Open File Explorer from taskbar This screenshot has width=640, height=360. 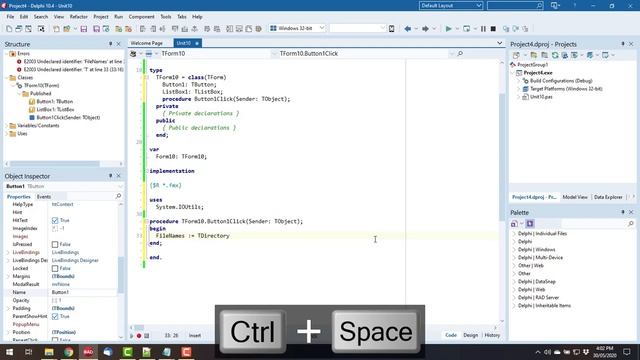(x=49, y=352)
